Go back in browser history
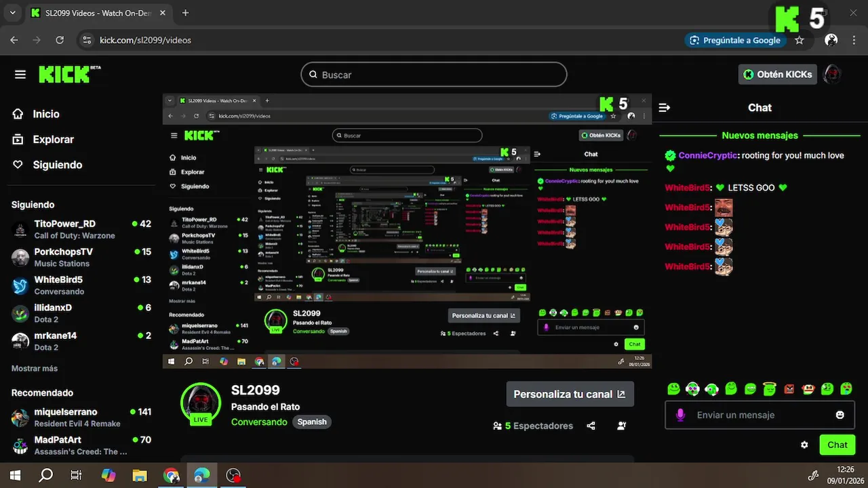Image resolution: width=868 pixels, height=488 pixels. [x=14, y=41]
